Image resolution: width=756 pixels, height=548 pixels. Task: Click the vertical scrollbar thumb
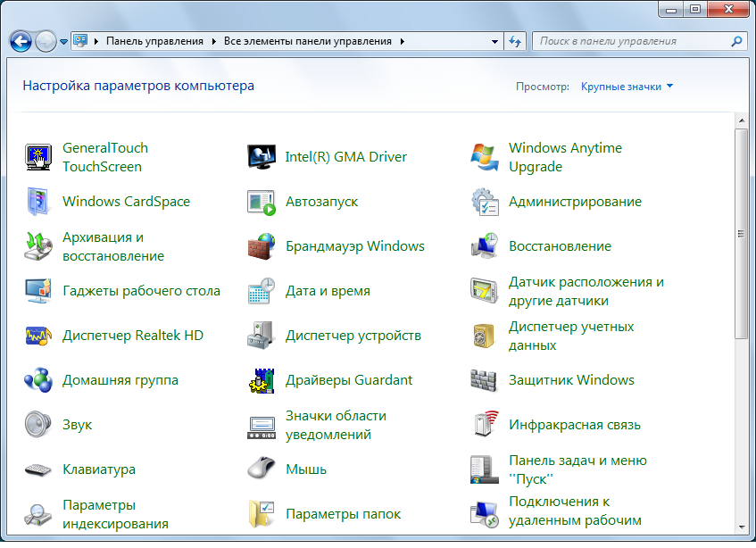[741, 234]
